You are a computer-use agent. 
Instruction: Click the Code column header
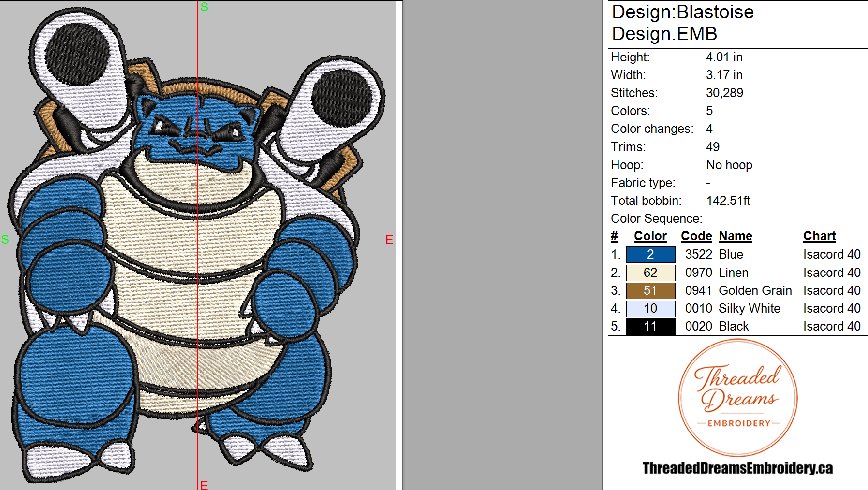696,236
